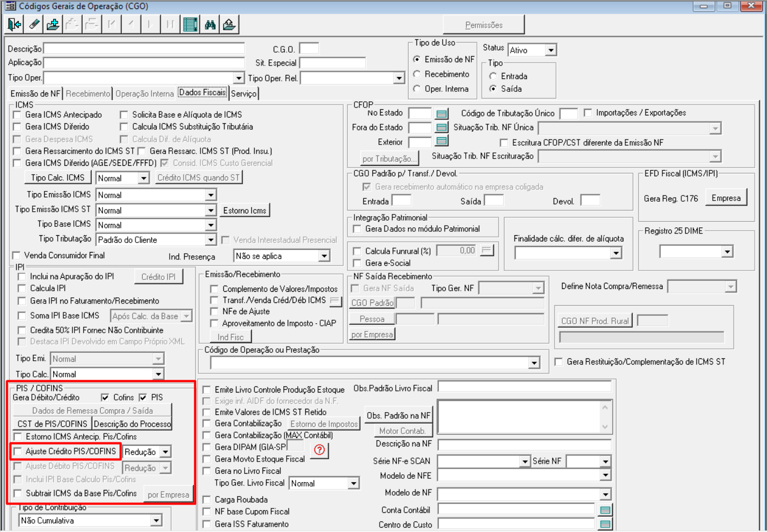Open lookup icon beside Centro de Custo field
767x532 pixels.
tap(604, 525)
